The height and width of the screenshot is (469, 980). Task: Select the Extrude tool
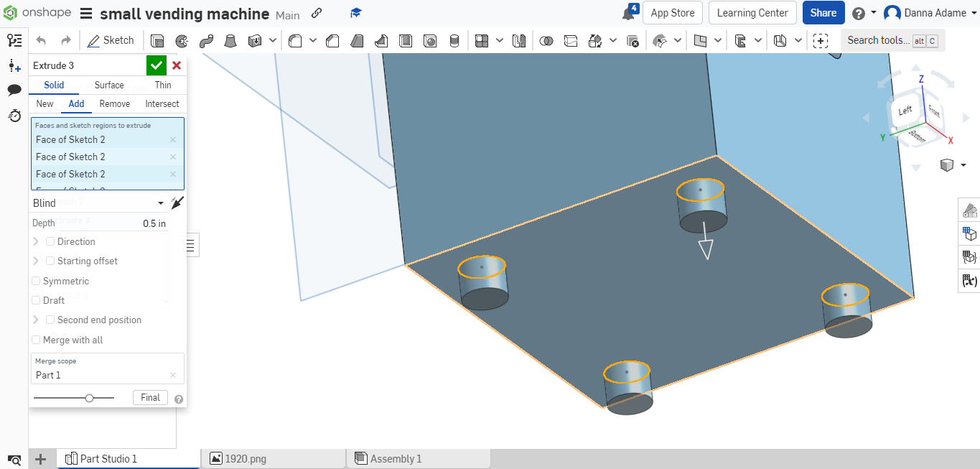coord(158,40)
